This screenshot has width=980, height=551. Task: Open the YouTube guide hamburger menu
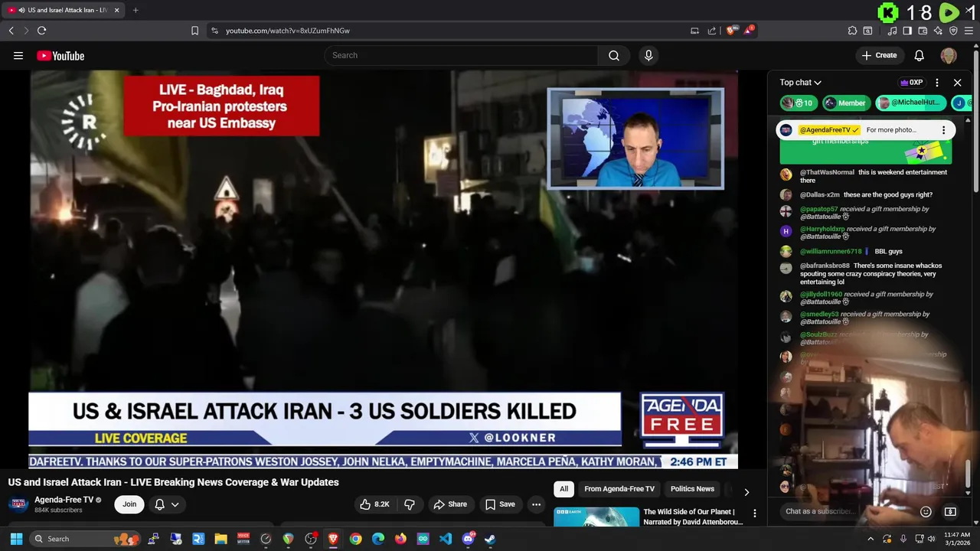coord(18,55)
